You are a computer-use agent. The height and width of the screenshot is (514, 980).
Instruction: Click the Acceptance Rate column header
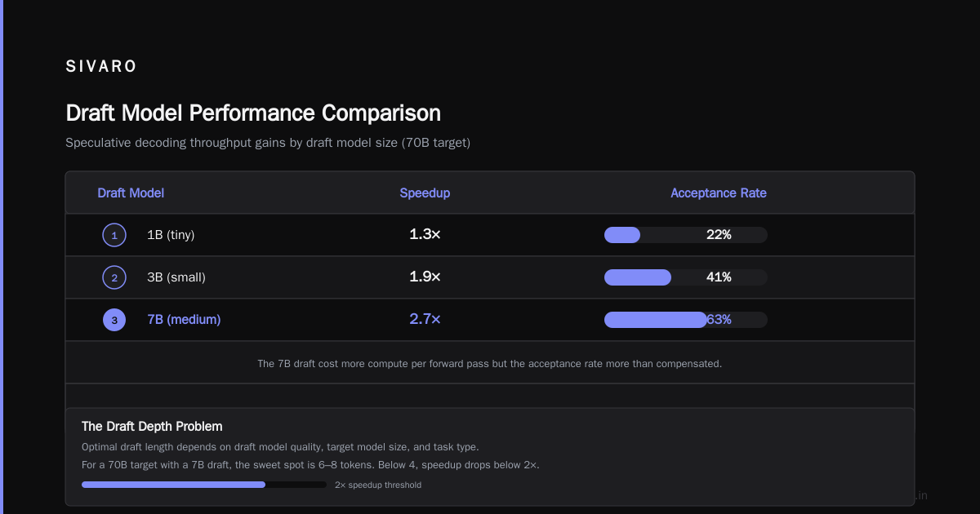(x=719, y=193)
